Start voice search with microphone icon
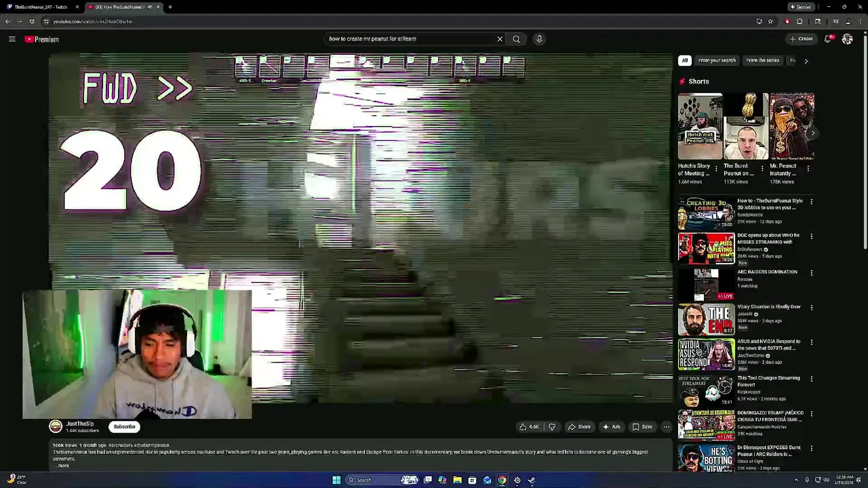This screenshot has width=868, height=488. pos(539,39)
